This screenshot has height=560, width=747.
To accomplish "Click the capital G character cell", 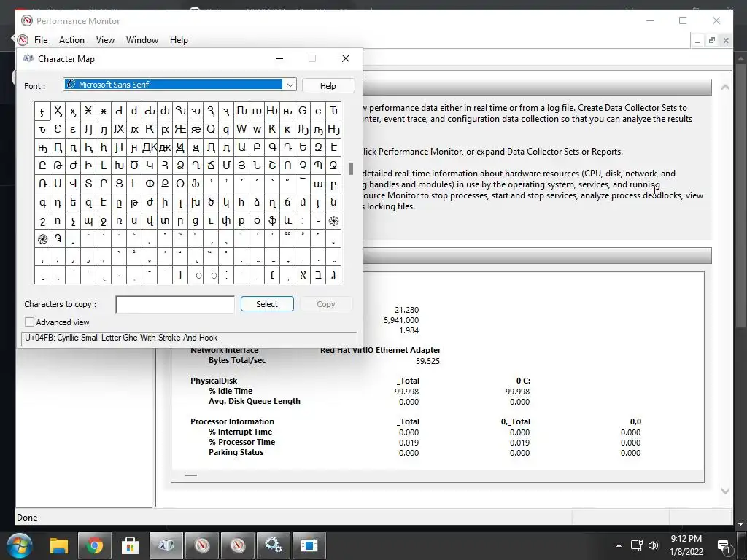I will [x=303, y=111].
